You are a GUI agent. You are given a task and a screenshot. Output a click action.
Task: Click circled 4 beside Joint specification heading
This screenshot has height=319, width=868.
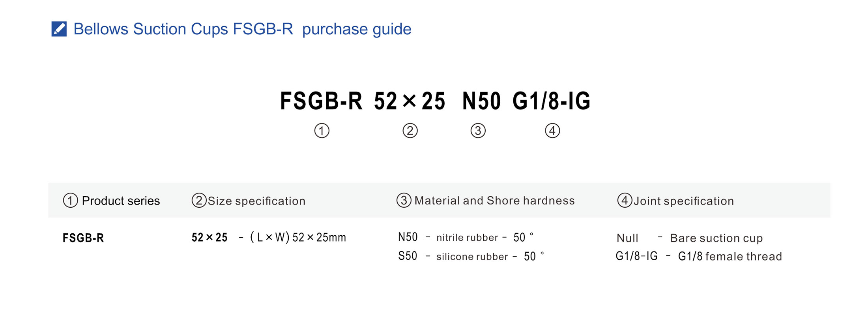pyautogui.click(x=625, y=201)
